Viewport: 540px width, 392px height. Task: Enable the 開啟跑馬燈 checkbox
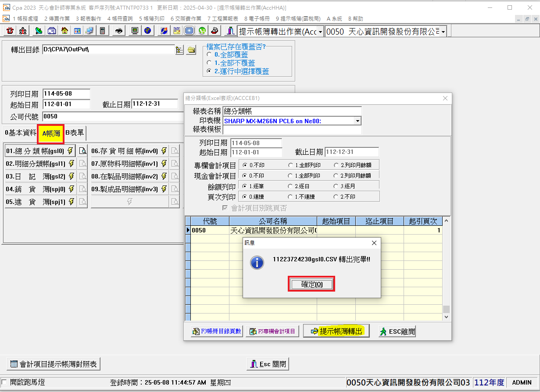(x=4, y=382)
